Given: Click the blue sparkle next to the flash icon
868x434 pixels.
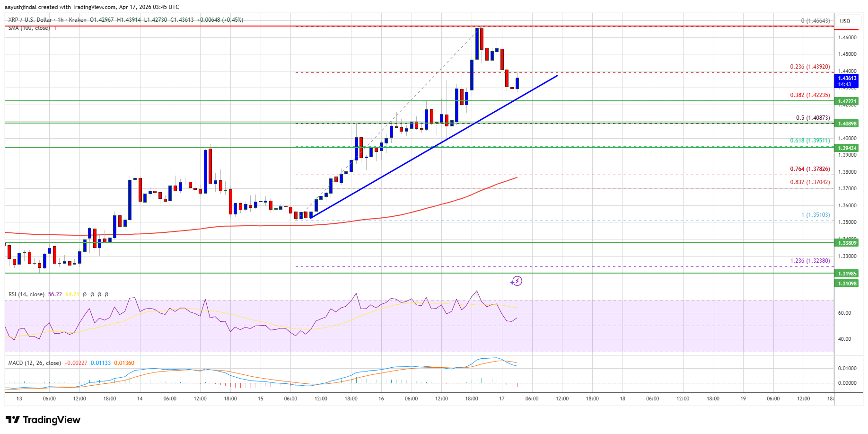Looking at the screenshot, I should 512,283.
